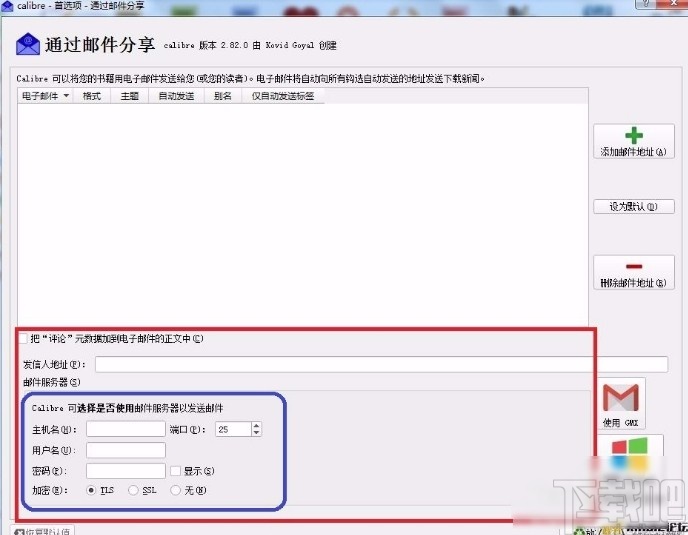688x535 pixels.
Task: Click the help question-mark button in title bar
Action: tap(646, 4)
